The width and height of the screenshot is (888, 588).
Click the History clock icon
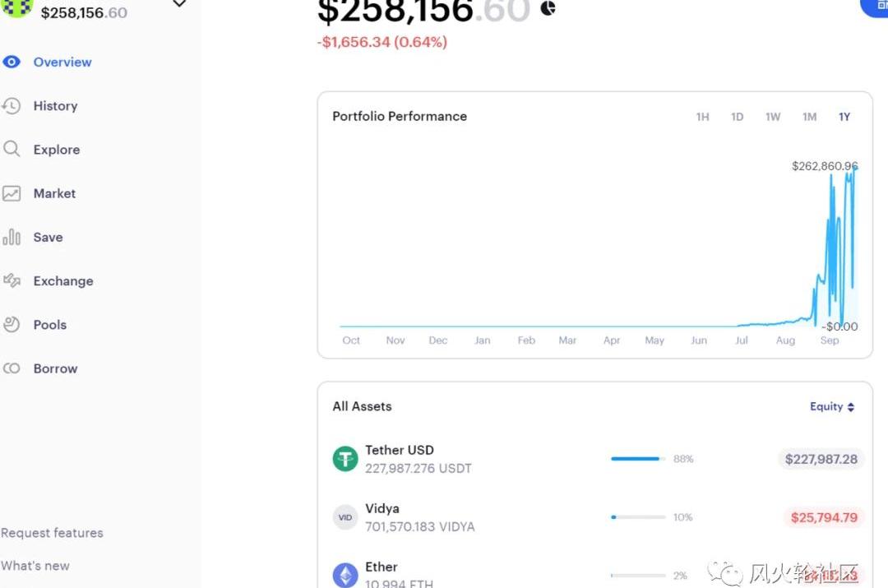pos(12,106)
